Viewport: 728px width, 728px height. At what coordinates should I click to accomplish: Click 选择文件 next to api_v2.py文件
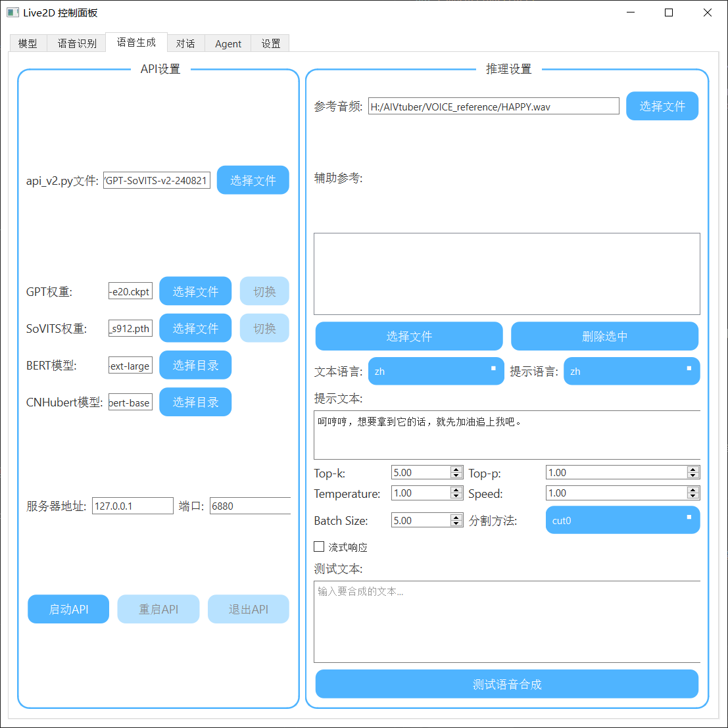pyautogui.click(x=253, y=180)
